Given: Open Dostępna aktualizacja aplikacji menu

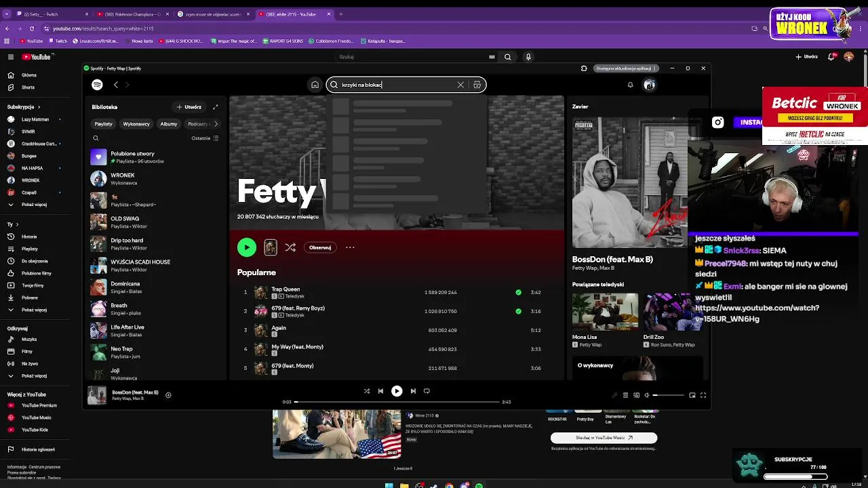Looking at the screenshot, I should pyautogui.click(x=627, y=68).
